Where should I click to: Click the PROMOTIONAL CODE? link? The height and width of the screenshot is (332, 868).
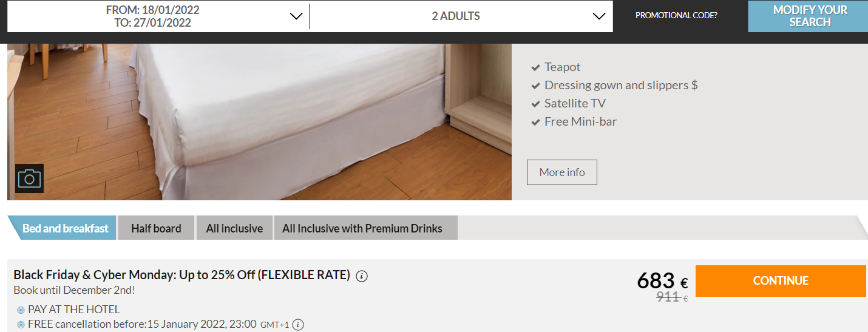(x=676, y=15)
